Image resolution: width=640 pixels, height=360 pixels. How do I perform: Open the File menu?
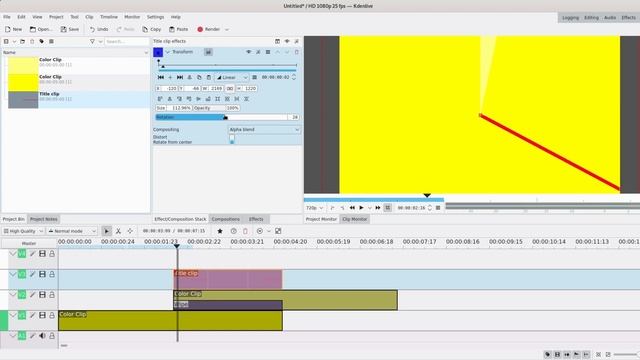tap(7, 17)
